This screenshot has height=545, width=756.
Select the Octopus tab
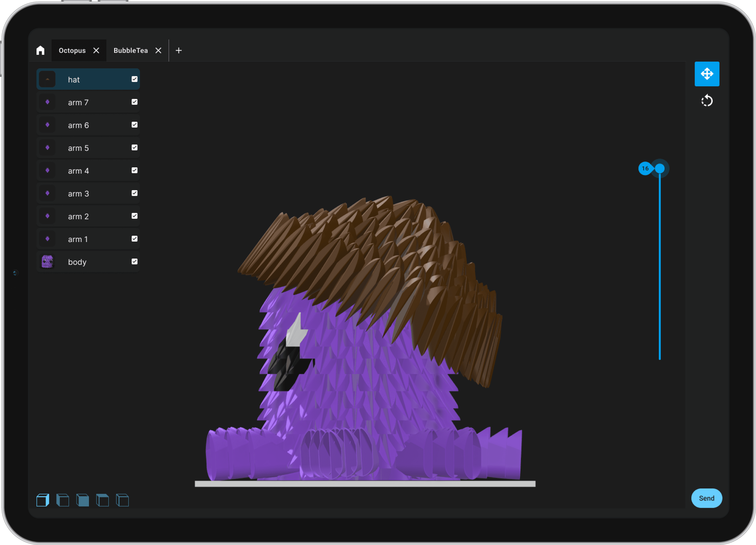coord(72,50)
